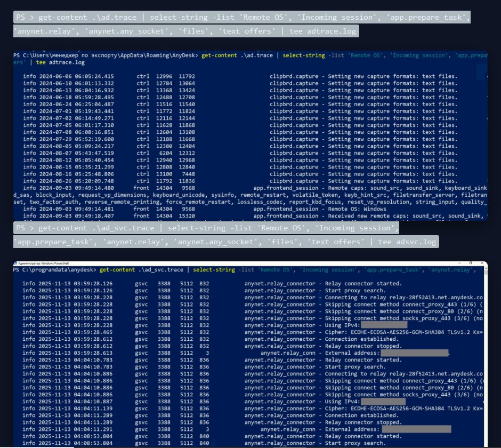The image size is (501, 448).
Task: Click the 'Connecting to relay' row at 03:59:28.228
Action: pos(253,298)
